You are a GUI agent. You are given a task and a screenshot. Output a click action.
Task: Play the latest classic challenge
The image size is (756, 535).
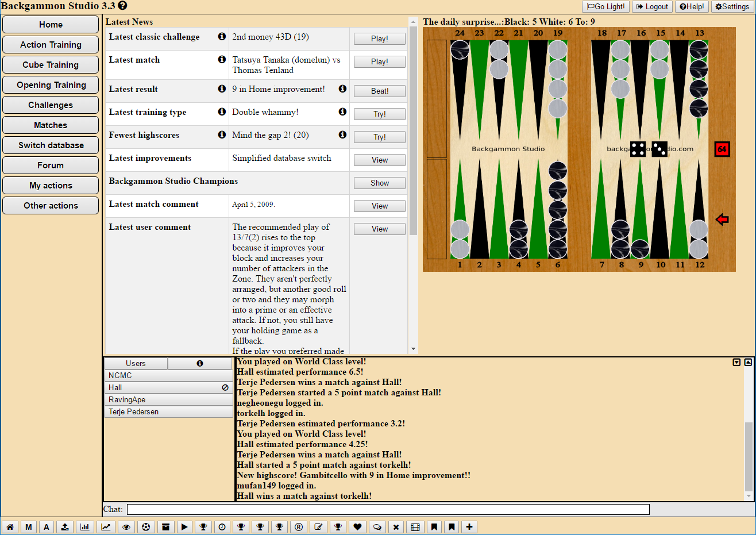click(380, 39)
